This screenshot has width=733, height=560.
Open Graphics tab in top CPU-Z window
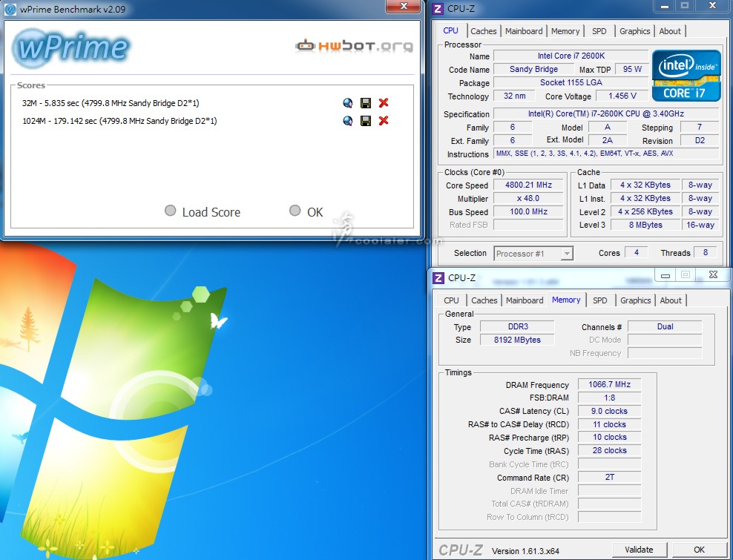[x=635, y=31]
